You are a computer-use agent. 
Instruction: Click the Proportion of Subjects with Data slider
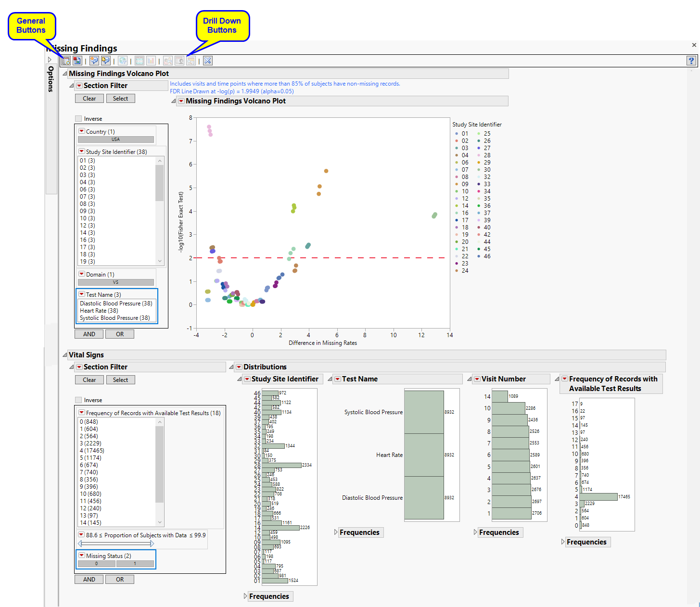115,544
